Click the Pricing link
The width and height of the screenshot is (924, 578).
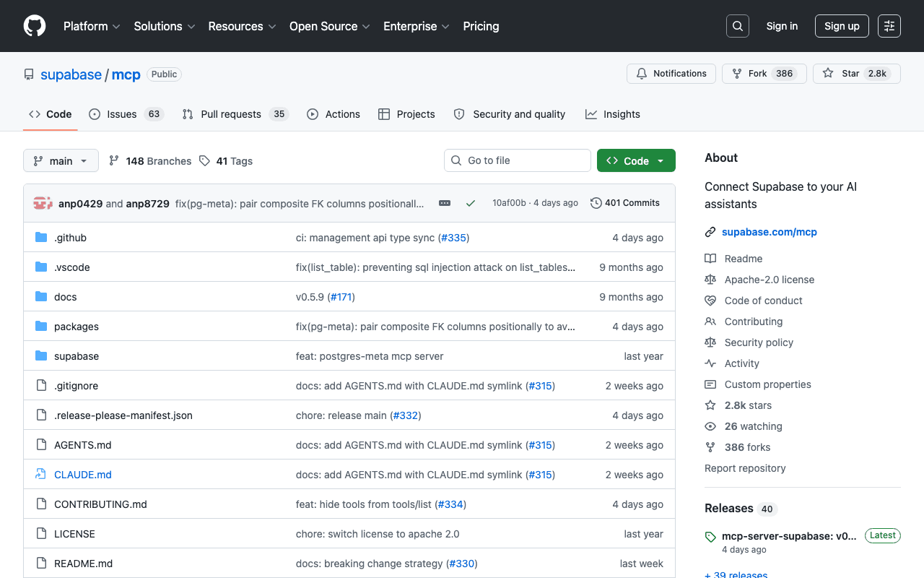(481, 26)
